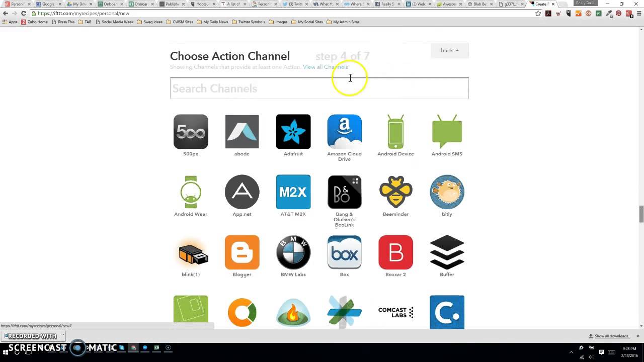Open the Apps bookmarks shortcut
The image size is (644, 362).
(10, 22)
